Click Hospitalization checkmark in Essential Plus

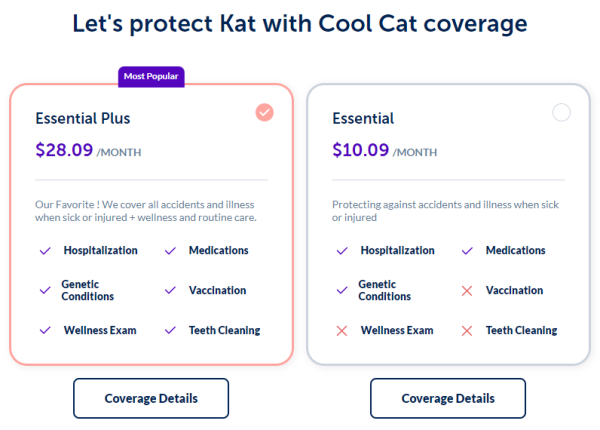point(44,251)
